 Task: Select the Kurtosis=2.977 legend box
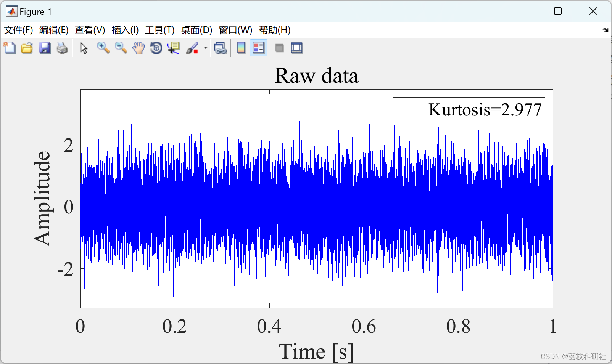tap(469, 109)
